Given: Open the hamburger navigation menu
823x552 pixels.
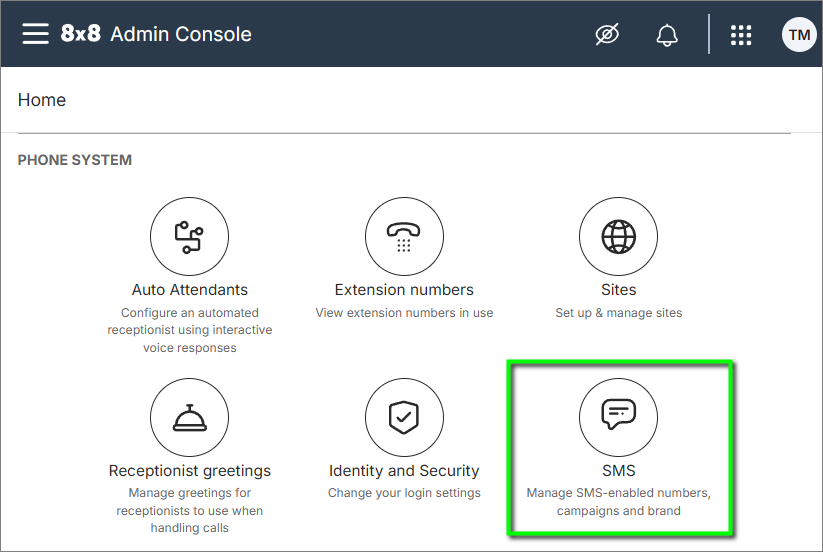Looking at the screenshot, I should click(x=35, y=34).
